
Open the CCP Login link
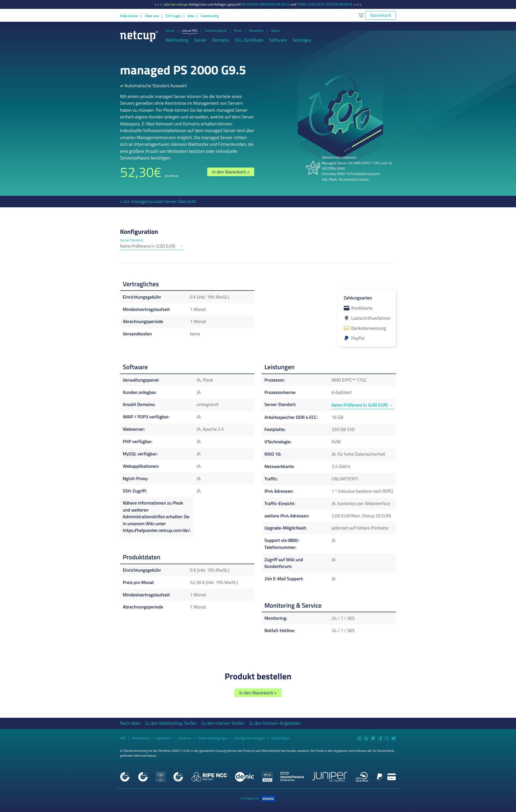(173, 16)
